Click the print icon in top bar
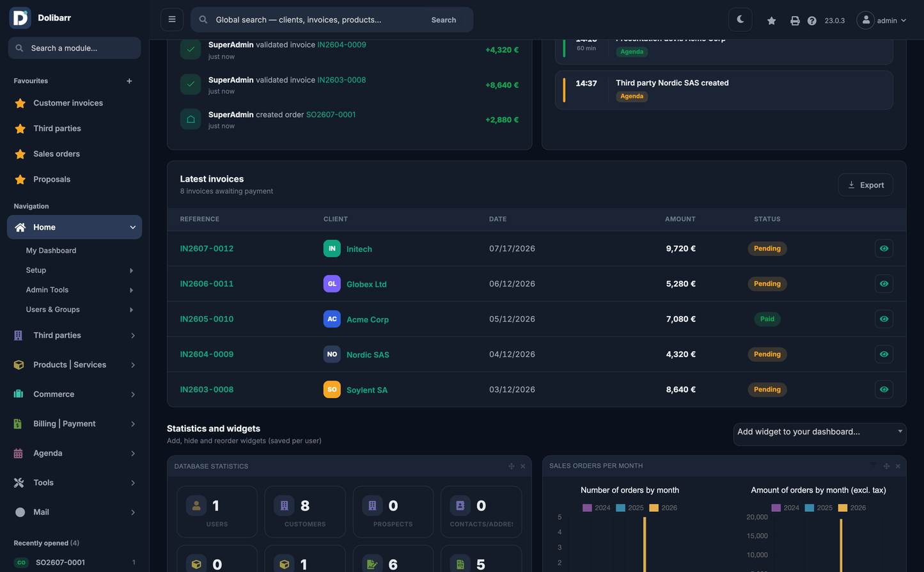Screen dimensions: 924x572 [795, 20]
